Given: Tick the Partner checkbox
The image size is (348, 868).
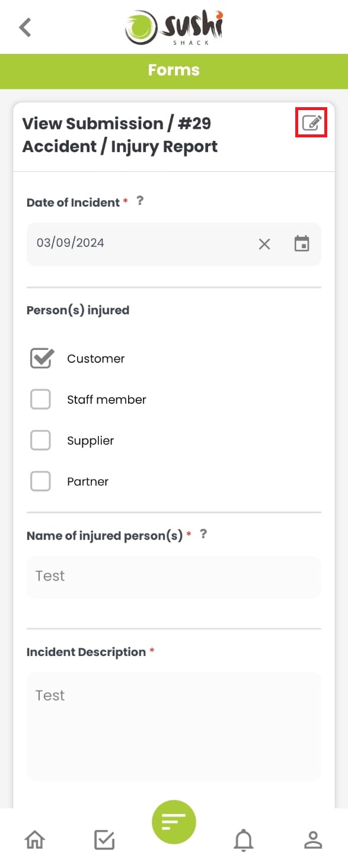Looking at the screenshot, I should click(x=40, y=481).
